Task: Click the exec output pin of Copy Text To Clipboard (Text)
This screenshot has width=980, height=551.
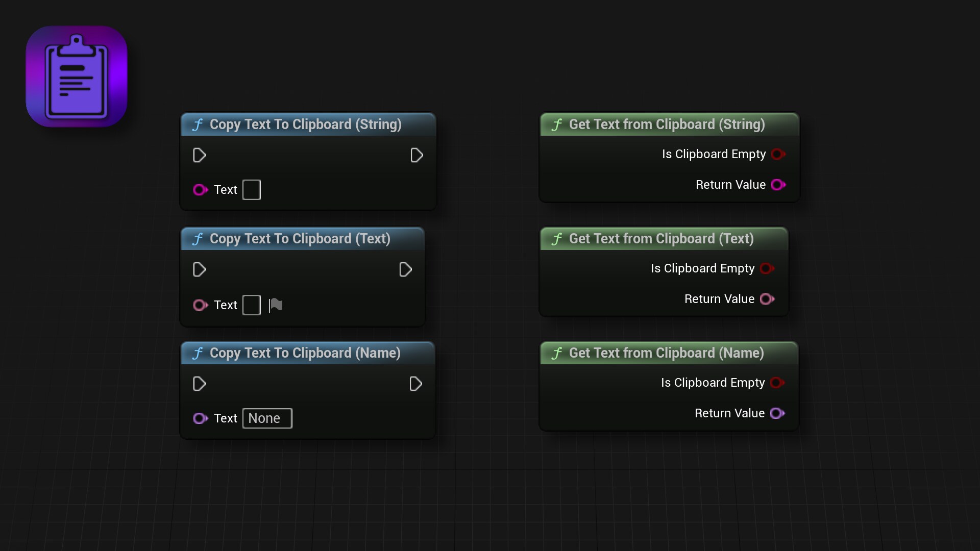Action: [x=405, y=269]
